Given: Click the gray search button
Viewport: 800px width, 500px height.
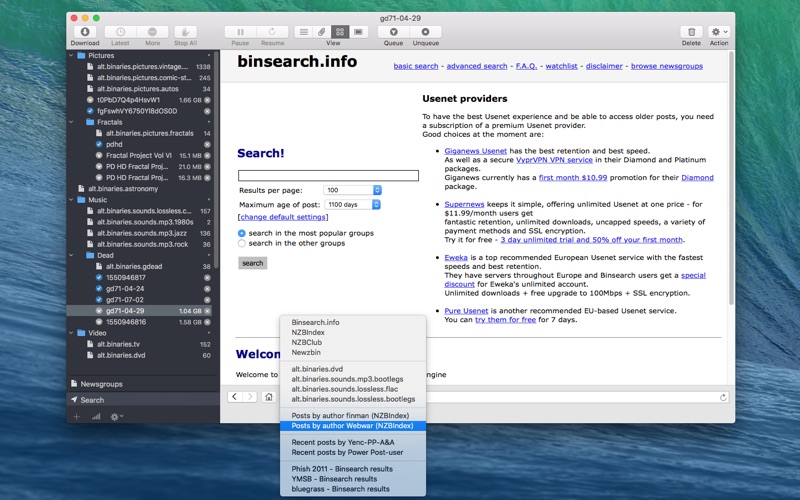Looking at the screenshot, I should pyautogui.click(x=253, y=263).
